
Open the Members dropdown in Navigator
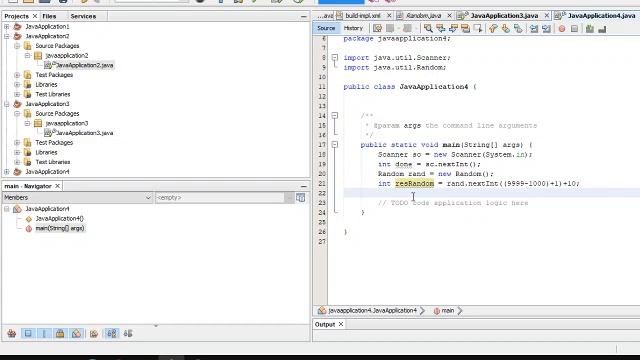(x=77, y=198)
